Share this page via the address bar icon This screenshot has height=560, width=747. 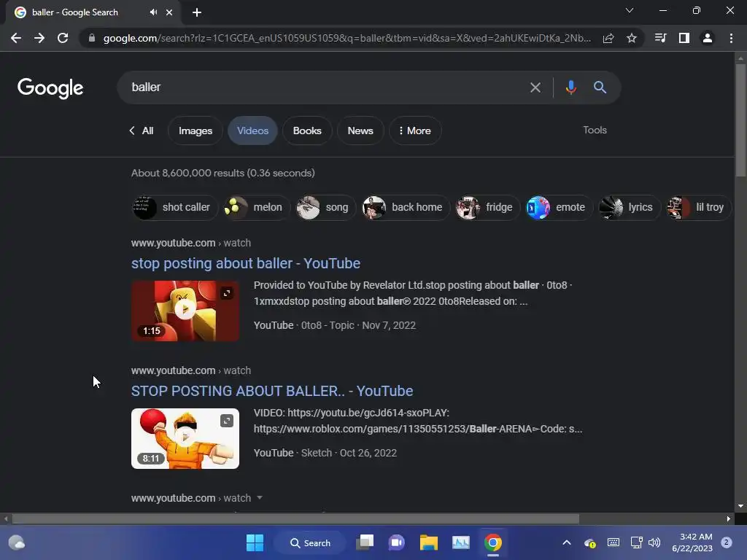coord(608,38)
